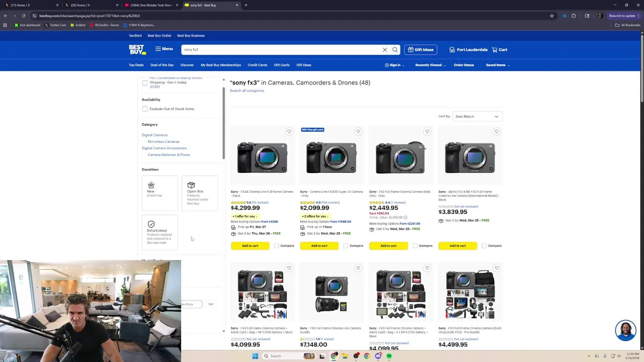Click the Gift Ideas button in the header
The height and width of the screenshot is (362, 644).
[421, 50]
